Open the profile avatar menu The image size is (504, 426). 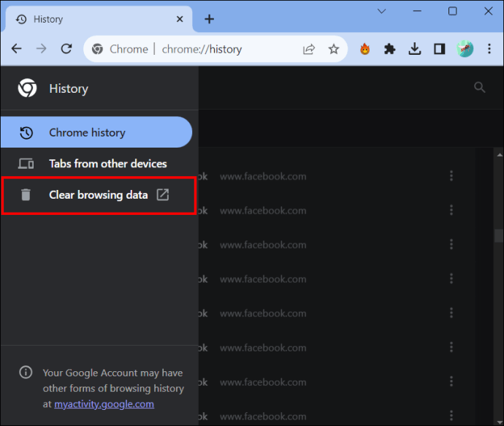465,49
